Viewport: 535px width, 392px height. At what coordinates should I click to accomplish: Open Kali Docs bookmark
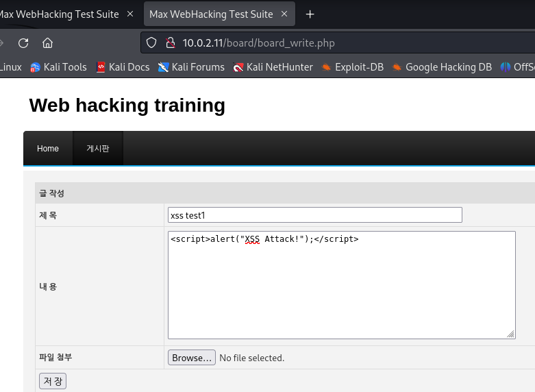coord(123,67)
